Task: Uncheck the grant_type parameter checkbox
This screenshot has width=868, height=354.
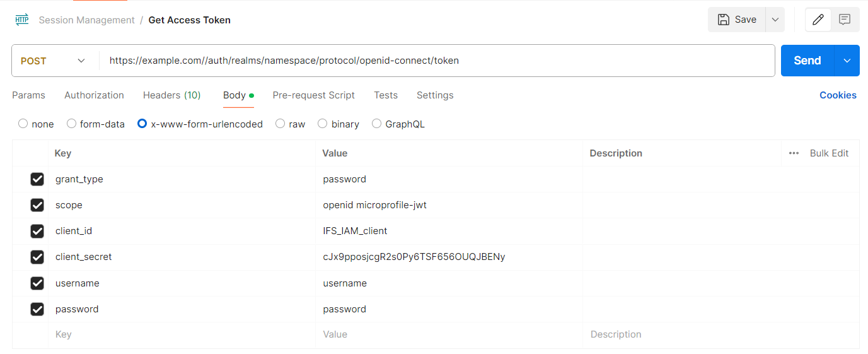Action: tap(37, 179)
